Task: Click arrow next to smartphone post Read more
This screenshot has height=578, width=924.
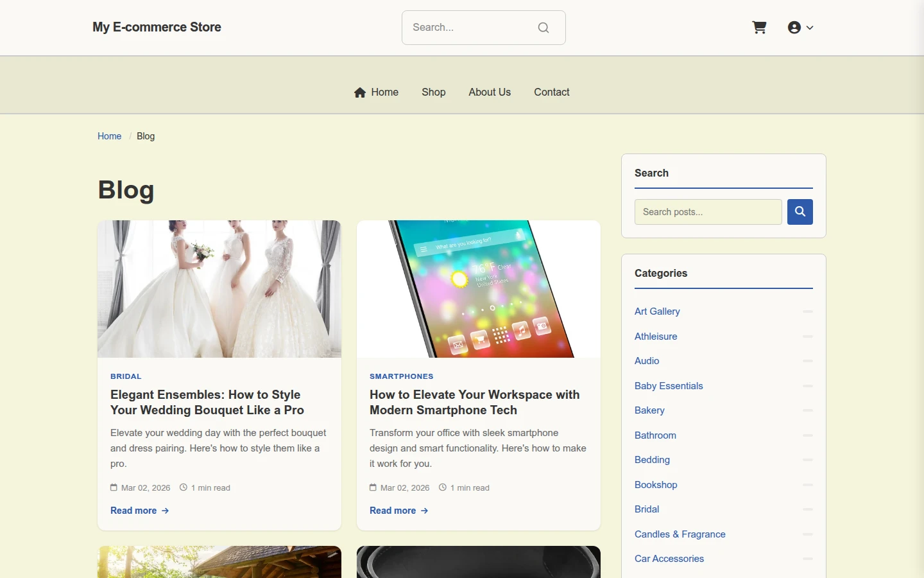Action: coord(425,511)
